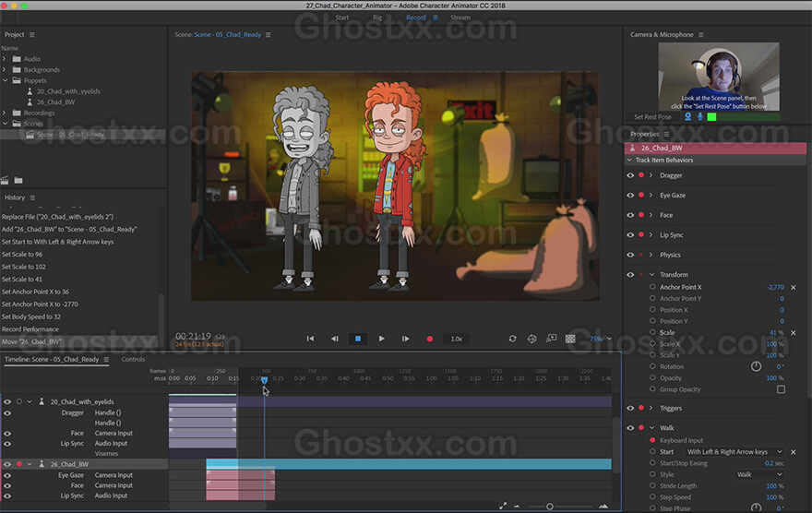Select puppet 26_Chad_BW in Project
The height and width of the screenshot is (513, 812).
pos(55,102)
